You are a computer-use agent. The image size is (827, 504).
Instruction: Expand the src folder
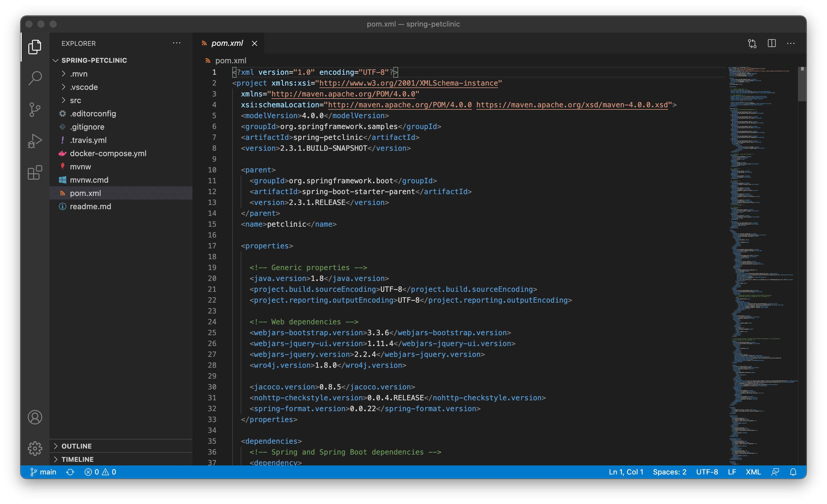75,100
